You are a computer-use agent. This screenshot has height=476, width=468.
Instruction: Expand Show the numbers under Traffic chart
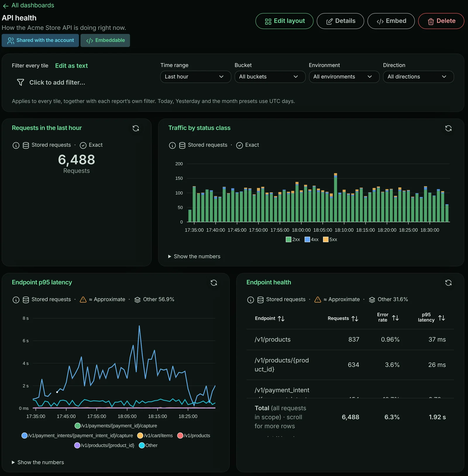194,256
